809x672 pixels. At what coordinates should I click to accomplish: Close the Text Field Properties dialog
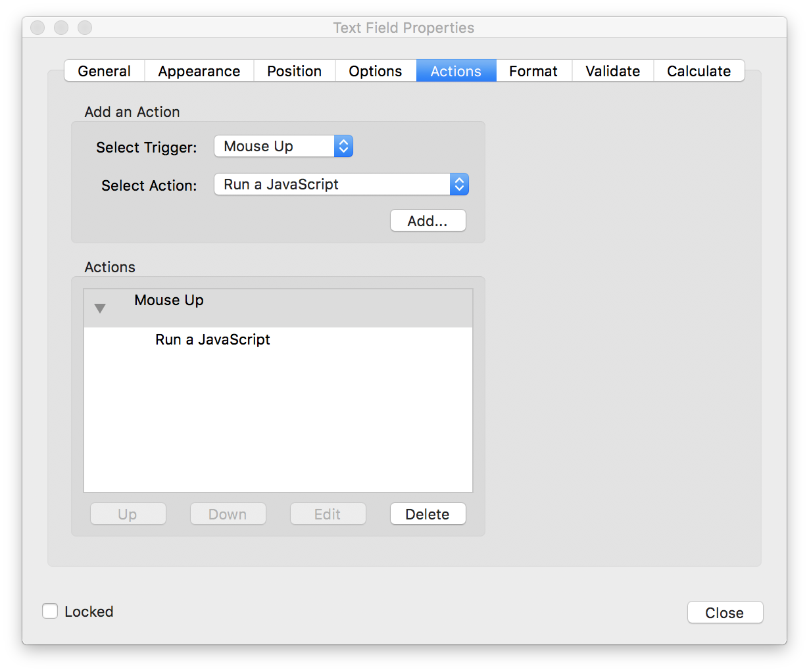(725, 612)
